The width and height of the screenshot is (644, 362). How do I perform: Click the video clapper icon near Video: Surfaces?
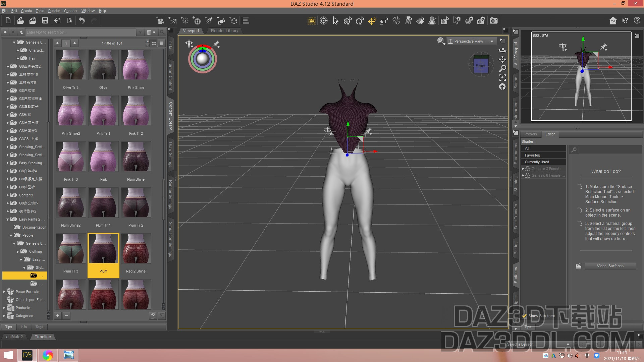click(x=579, y=266)
